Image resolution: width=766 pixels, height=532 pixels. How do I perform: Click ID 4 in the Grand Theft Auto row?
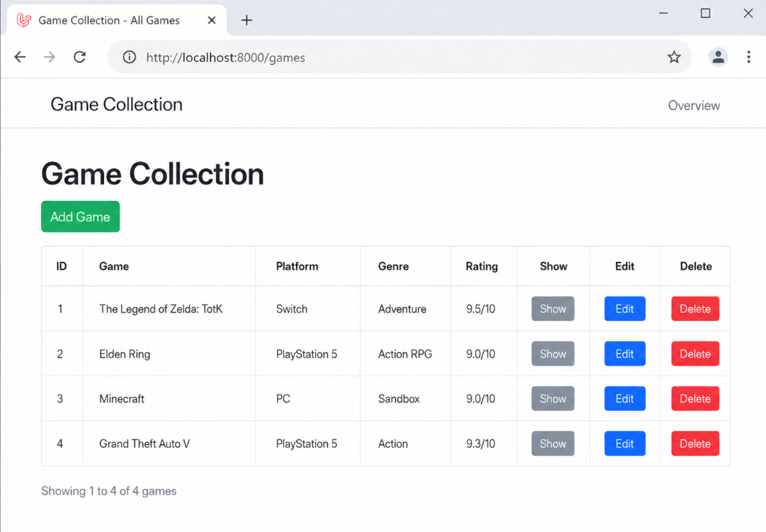(60, 444)
